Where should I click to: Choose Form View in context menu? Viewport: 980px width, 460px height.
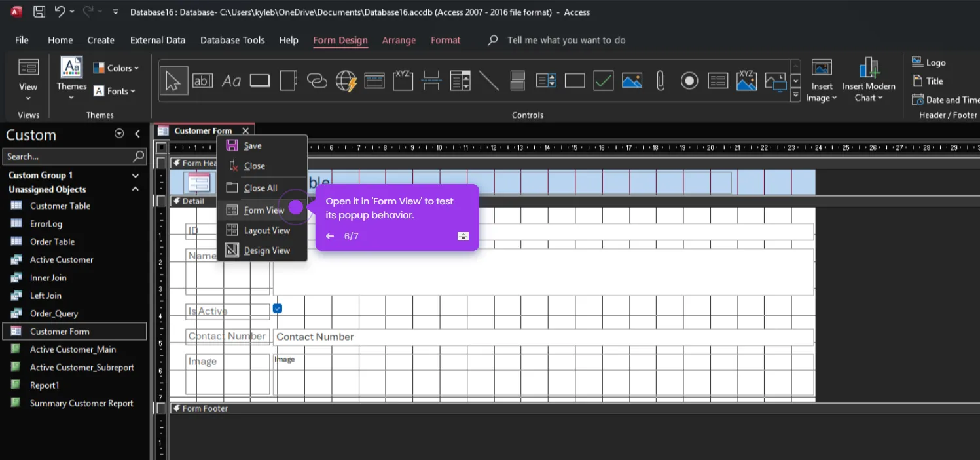tap(262, 210)
